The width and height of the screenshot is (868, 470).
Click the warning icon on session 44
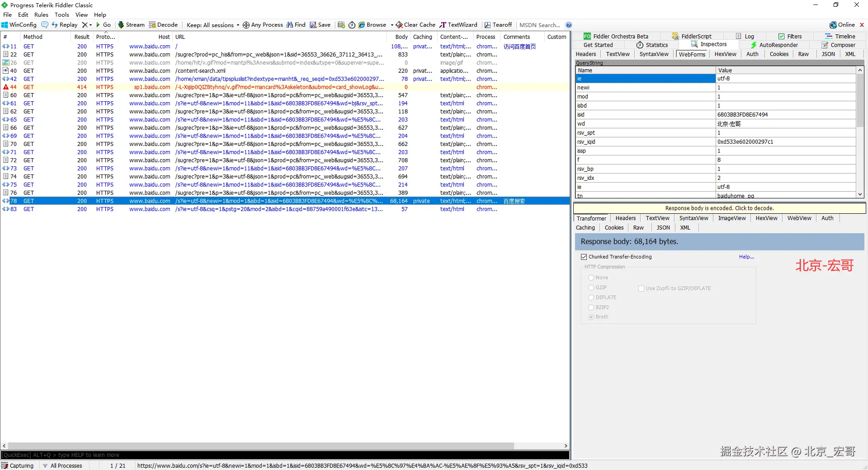tap(6, 87)
